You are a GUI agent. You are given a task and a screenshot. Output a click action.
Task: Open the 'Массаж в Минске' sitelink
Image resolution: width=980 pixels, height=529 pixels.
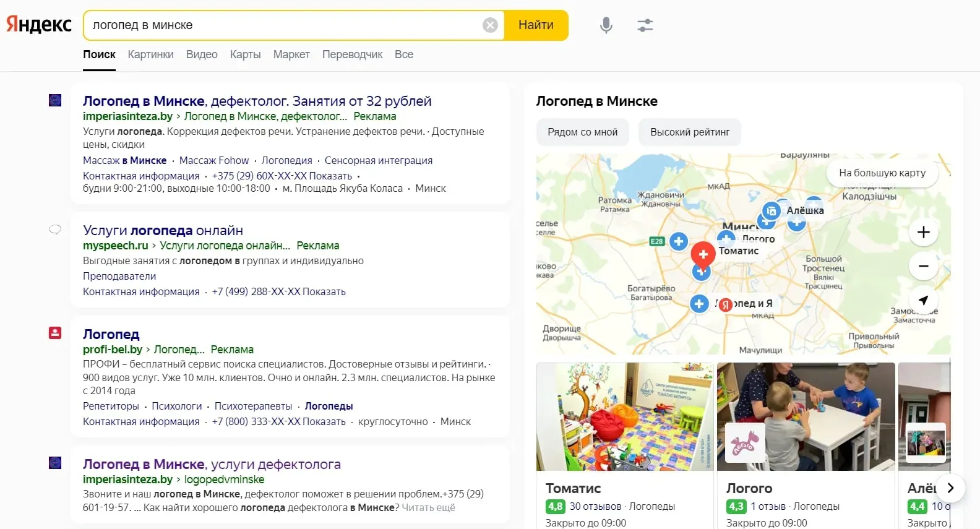point(125,160)
